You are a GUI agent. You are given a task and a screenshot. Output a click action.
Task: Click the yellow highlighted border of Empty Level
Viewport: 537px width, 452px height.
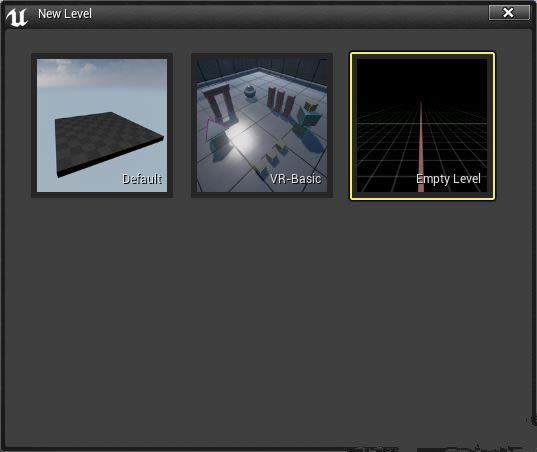[x=422, y=53]
